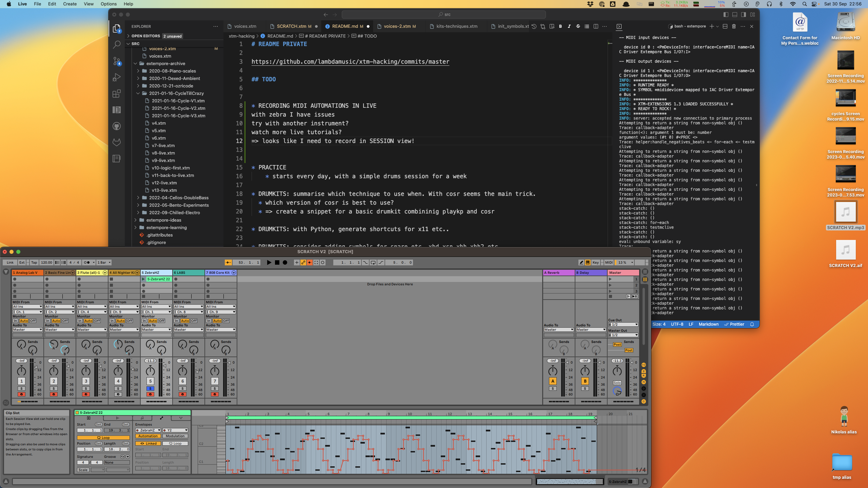Toggle Computer MIDI Keyboard button
The image size is (868, 488).
point(588,262)
